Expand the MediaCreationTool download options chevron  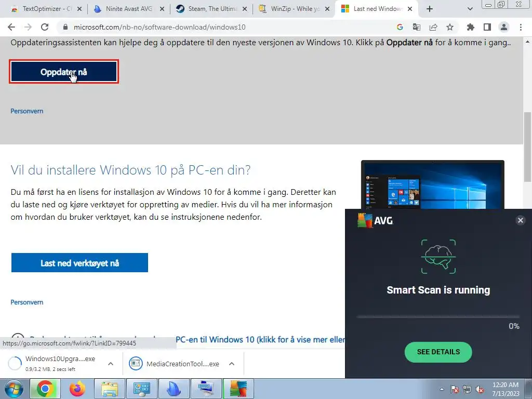tap(232, 364)
